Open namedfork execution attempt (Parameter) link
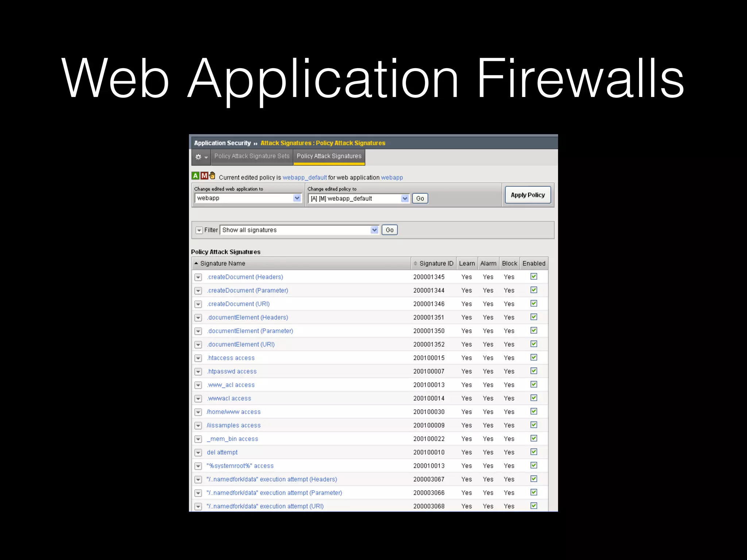 tap(274, 493)
